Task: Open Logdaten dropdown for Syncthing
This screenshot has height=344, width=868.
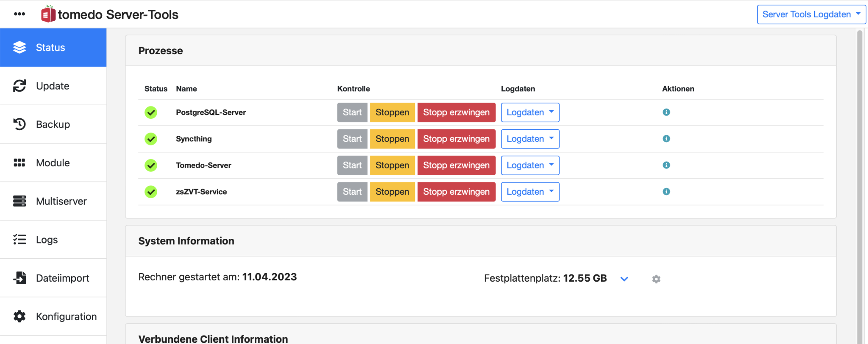Action: pyautogui.click(x=530, y=139)
